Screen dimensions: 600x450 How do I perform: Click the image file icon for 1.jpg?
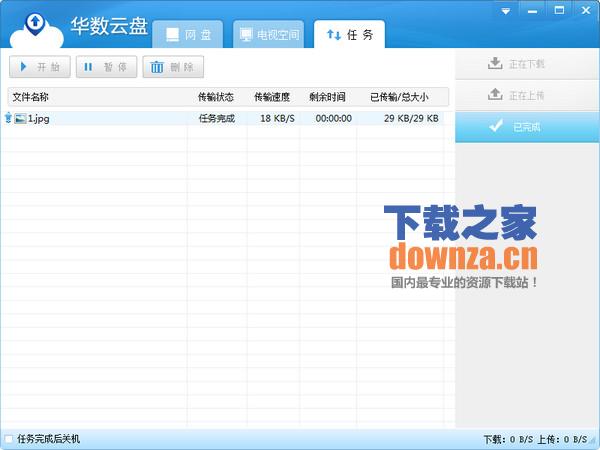(x=20, y=118)
